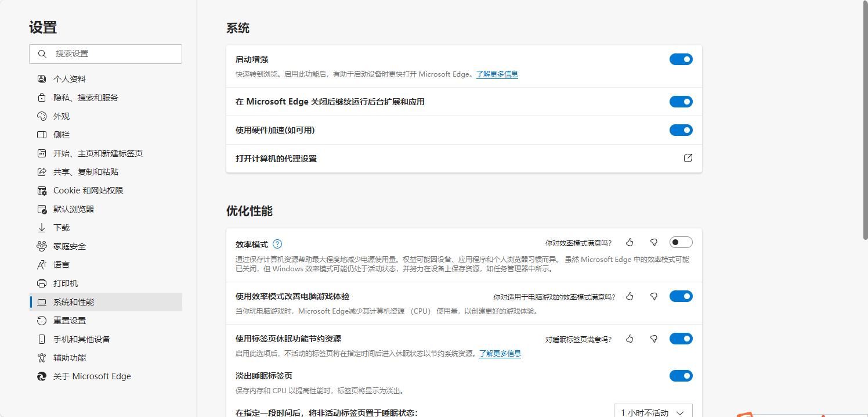This screenshot has height=417, width=868.
Task: Give a thumbs down for sleeping tabs feedback
Action: tap(653, 339)
